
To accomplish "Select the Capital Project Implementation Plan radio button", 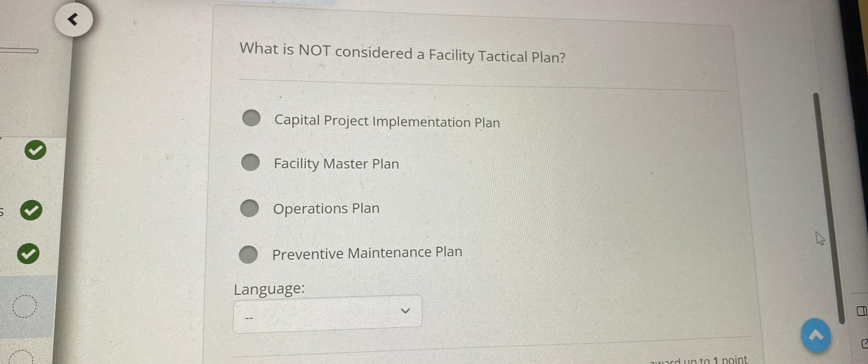I will pos(252,119).
